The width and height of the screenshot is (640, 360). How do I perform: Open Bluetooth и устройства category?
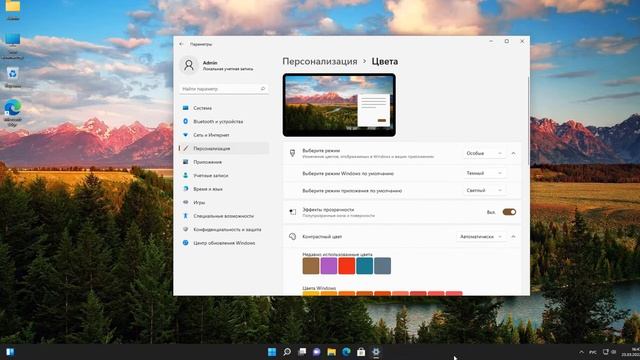[x=224, y=122]
